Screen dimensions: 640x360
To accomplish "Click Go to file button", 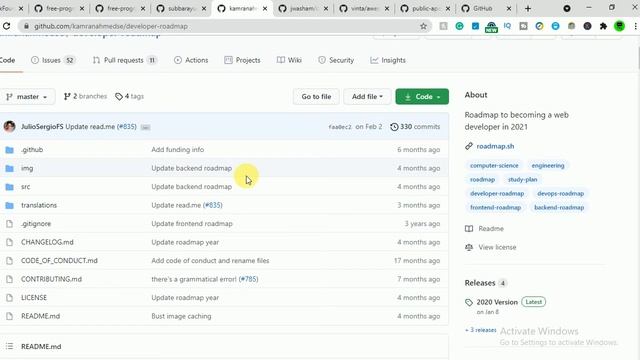I will (x=316, y=97).
